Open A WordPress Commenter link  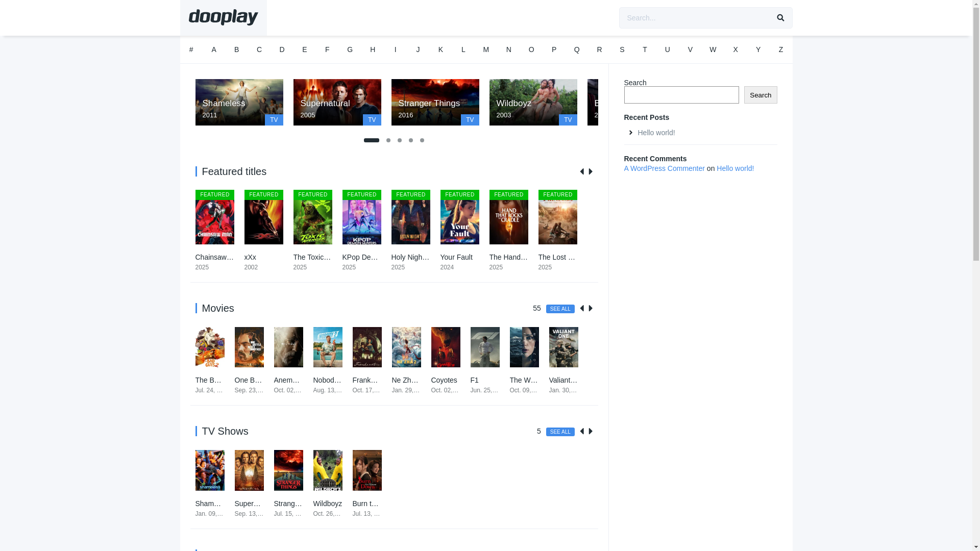664,168
